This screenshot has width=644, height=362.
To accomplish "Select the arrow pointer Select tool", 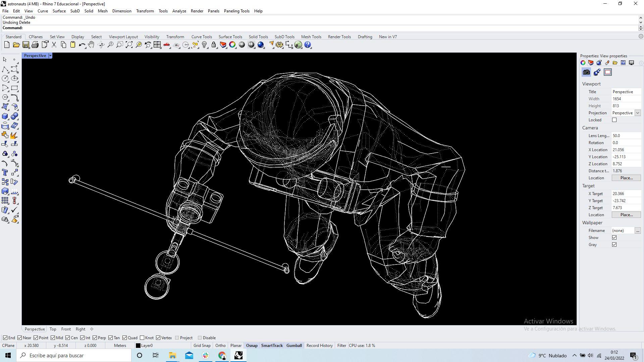I will [5, 60].
